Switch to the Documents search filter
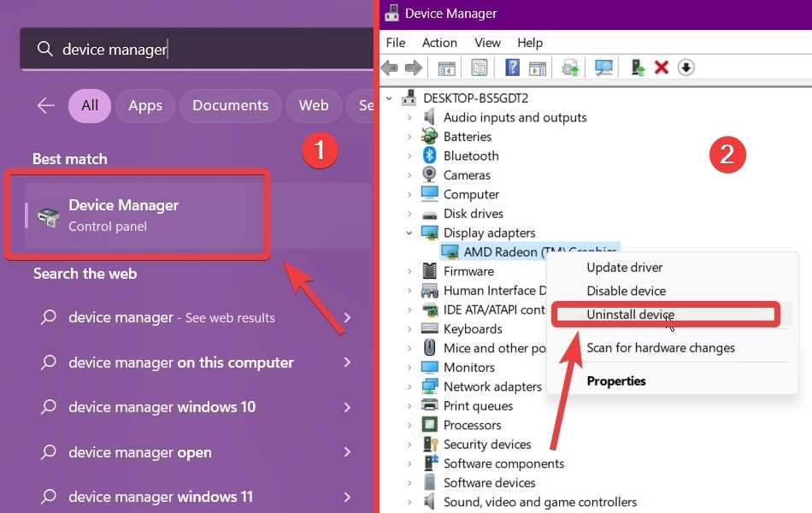This screenshot has width=812, height=513. tap(231, 106)
